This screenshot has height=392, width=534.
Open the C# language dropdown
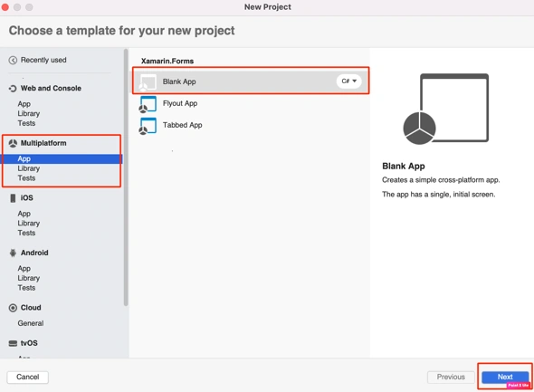348,81
